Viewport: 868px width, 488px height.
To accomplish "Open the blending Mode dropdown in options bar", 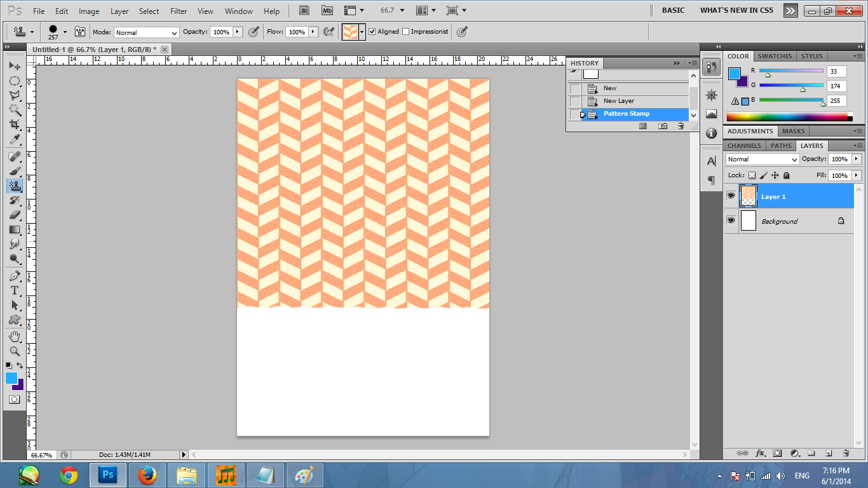I will [x=146, y=32].
